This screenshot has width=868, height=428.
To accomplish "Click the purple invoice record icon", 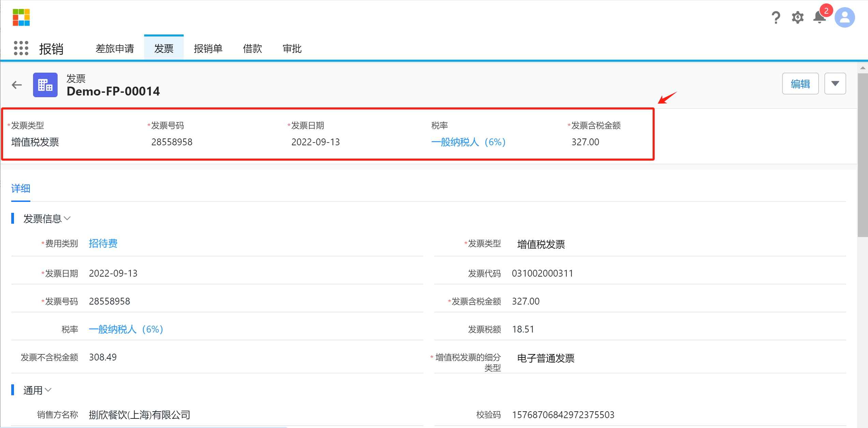I will [x=45, y=85].
